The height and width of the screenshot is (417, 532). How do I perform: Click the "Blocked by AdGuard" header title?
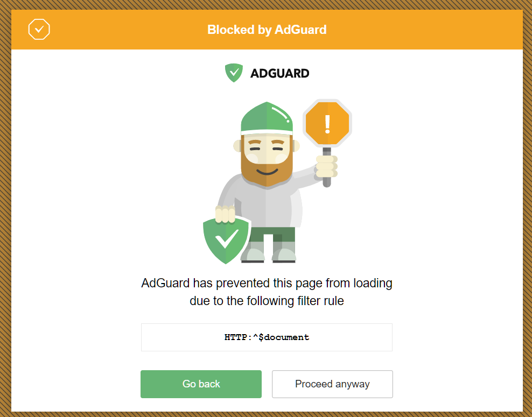pos(267,30)
